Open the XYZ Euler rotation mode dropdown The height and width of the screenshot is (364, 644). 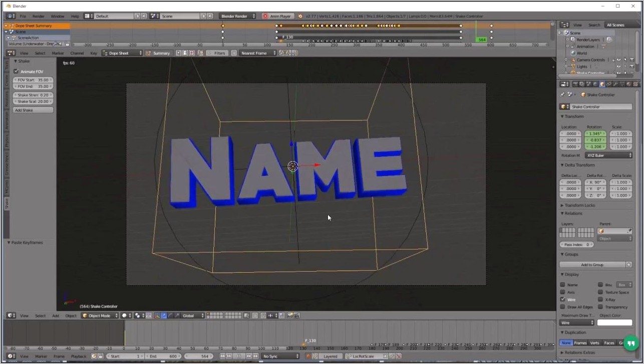pyautogui.click(x=609, y=155)
